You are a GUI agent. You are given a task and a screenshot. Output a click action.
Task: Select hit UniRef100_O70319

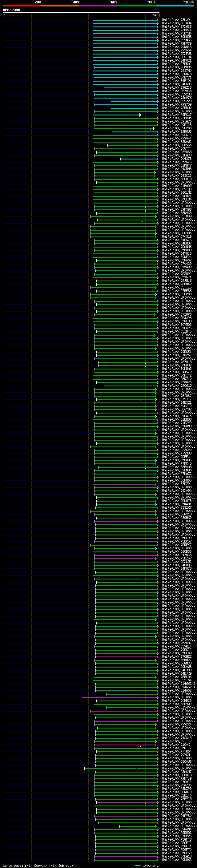[x=176, y=236]
